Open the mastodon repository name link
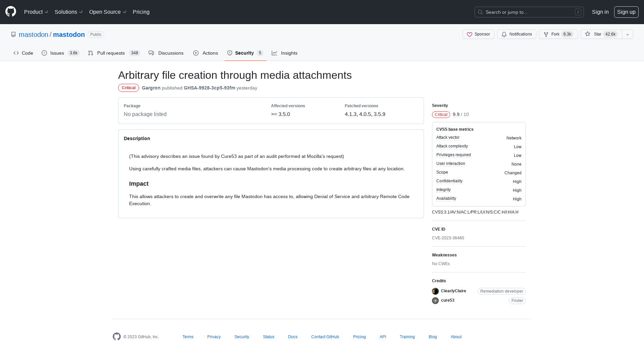Screen dimensions: 644x362 tap(69, 35)
